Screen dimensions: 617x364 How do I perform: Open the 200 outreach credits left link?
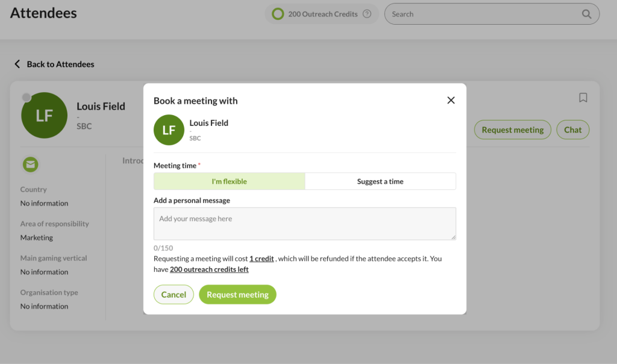click(x=209, y=269)
